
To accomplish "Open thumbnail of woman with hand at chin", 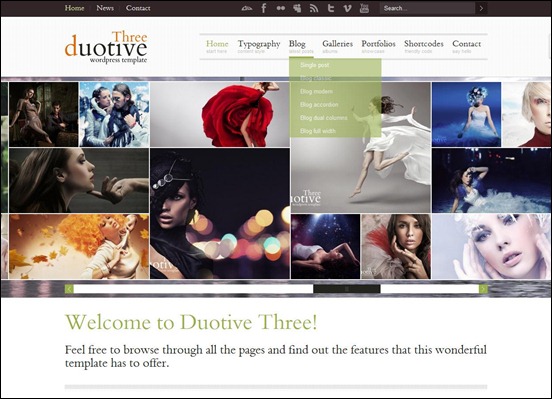I will pyautogui.click(x=79, y=180).
